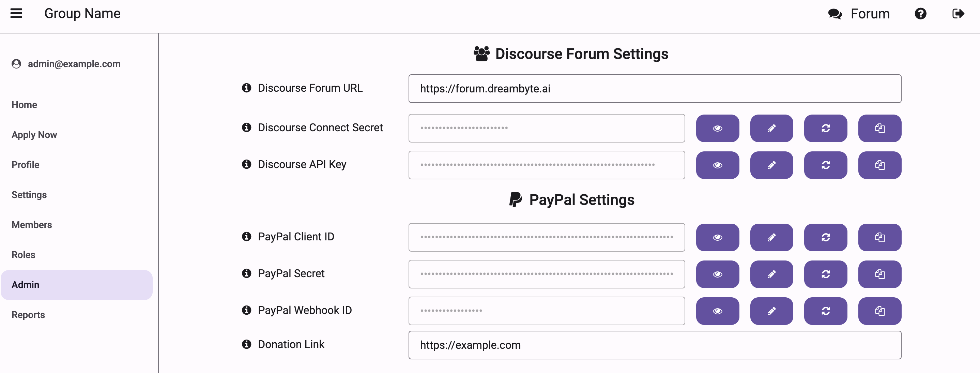Click the Discourse Forum URL field
980x373 pixels.
656,88
